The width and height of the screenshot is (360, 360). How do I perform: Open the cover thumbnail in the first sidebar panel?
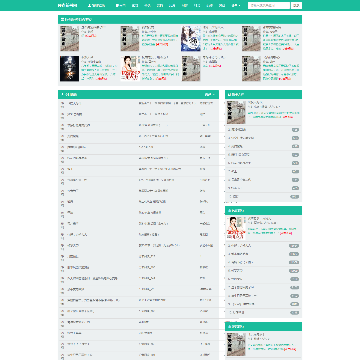(236, 112)
